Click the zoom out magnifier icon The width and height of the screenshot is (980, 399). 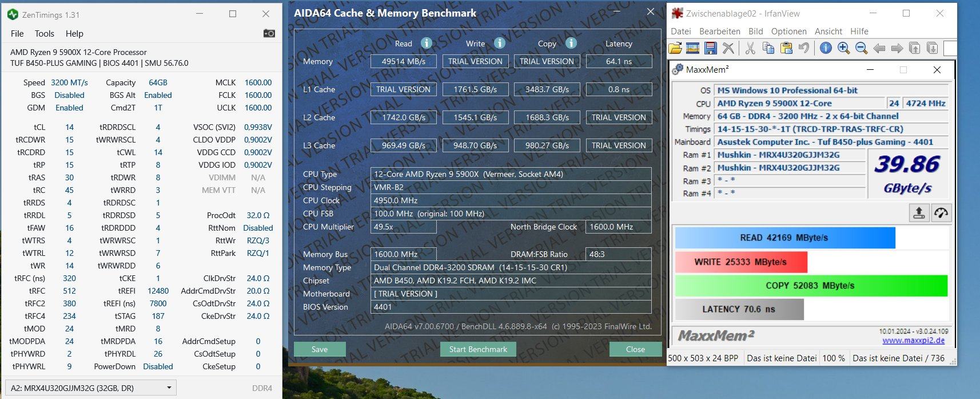tap(861, 48)
